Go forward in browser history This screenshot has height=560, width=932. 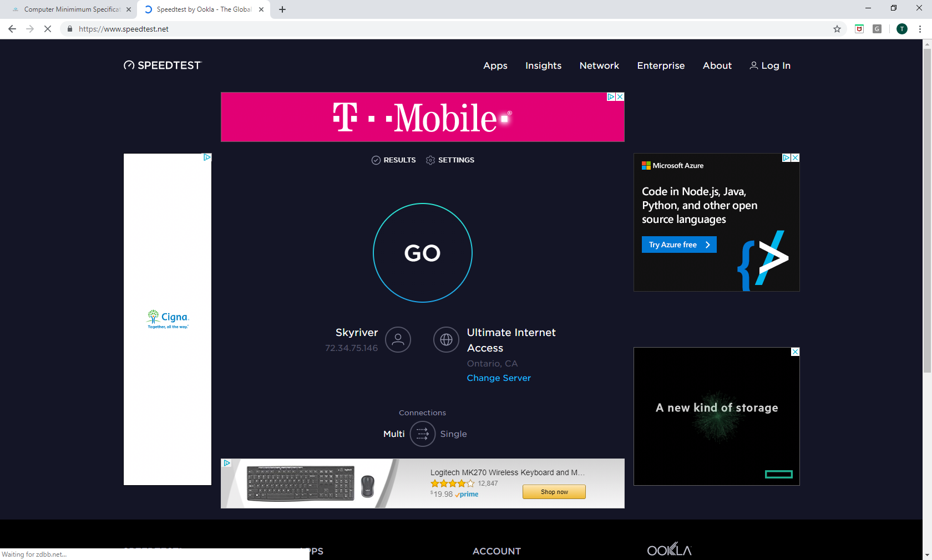point(30,29)
